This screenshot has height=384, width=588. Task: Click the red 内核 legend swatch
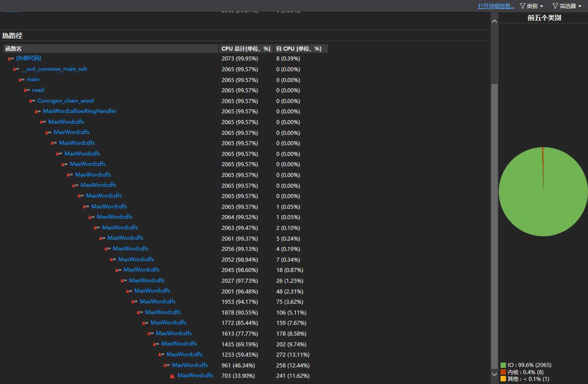pos(503,372)
